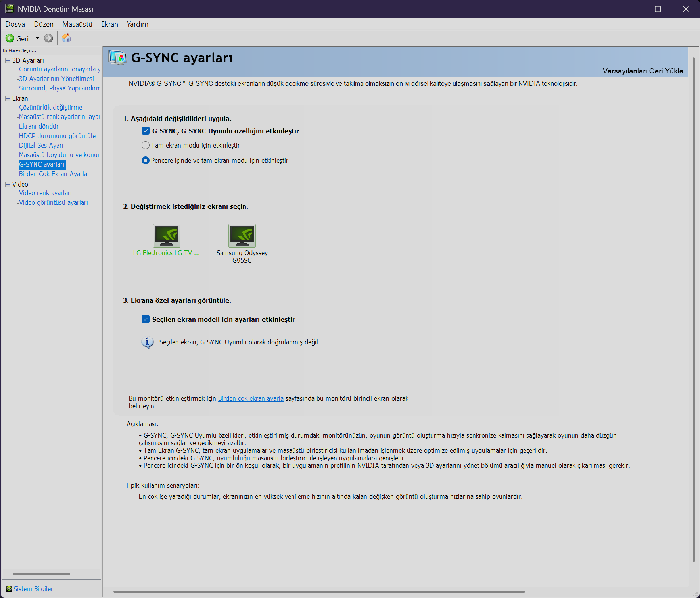
Task: Untick Seçilen ekran modeli için ayarları etkinleştir
Action: pos(146,319)
